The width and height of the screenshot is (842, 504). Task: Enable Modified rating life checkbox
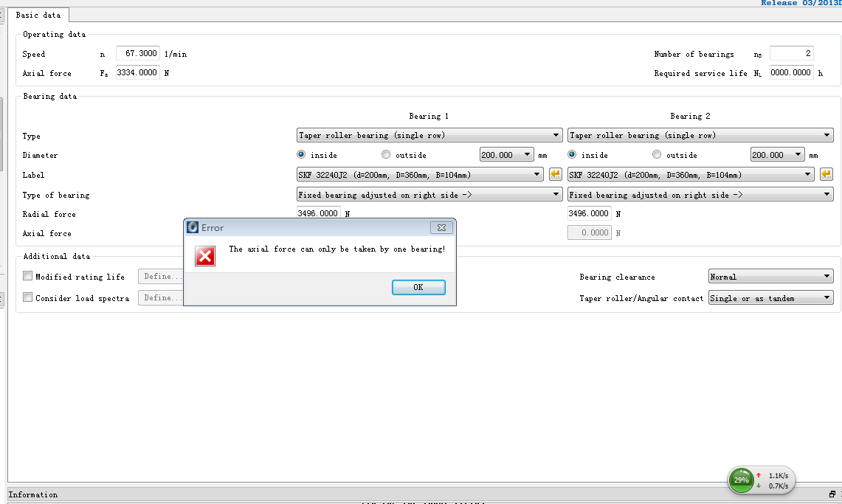(x=28, y=276)
